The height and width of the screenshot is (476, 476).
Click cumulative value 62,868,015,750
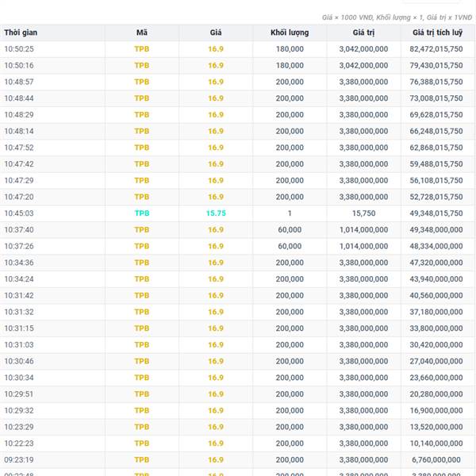(436, 148)
